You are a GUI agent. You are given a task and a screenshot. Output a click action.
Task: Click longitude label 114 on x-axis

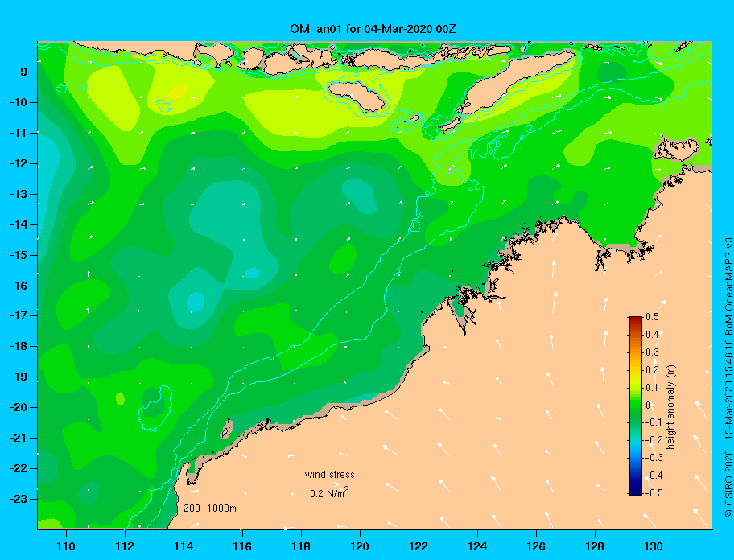click(183, 546)
